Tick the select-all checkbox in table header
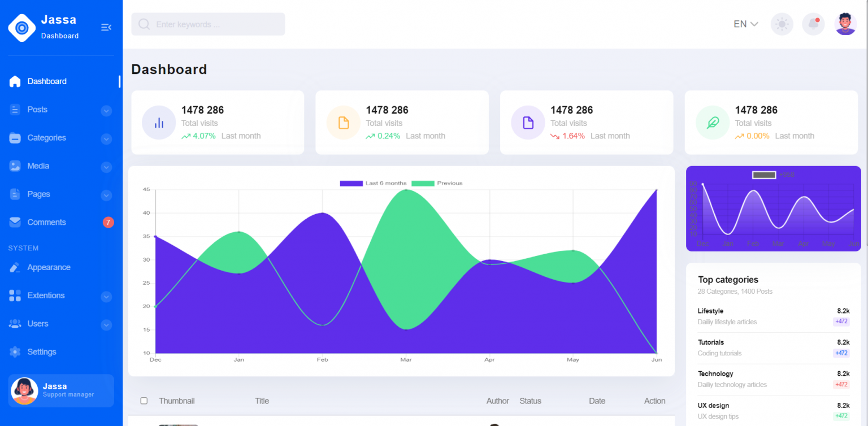The height and width of the screenshot is (426, 868). (144, 401)
